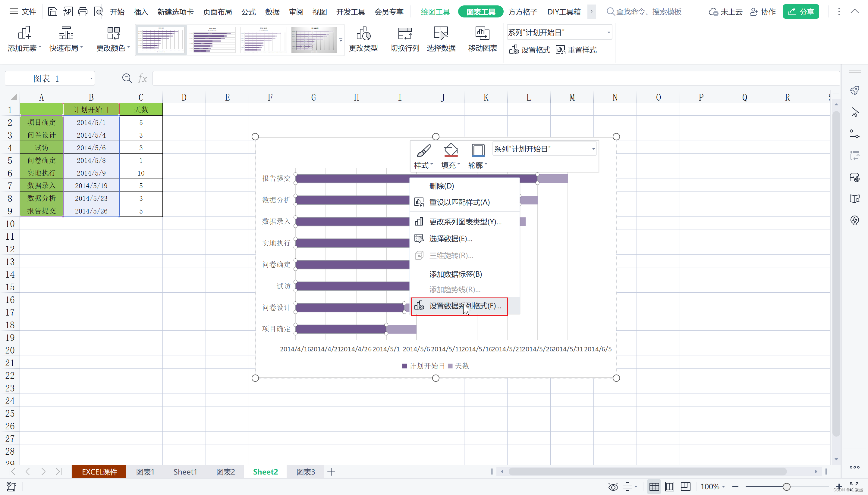Click the zoom slider handle in the status bar
The width and height of the screenshot is (868, 495).
tap(786, 487)
